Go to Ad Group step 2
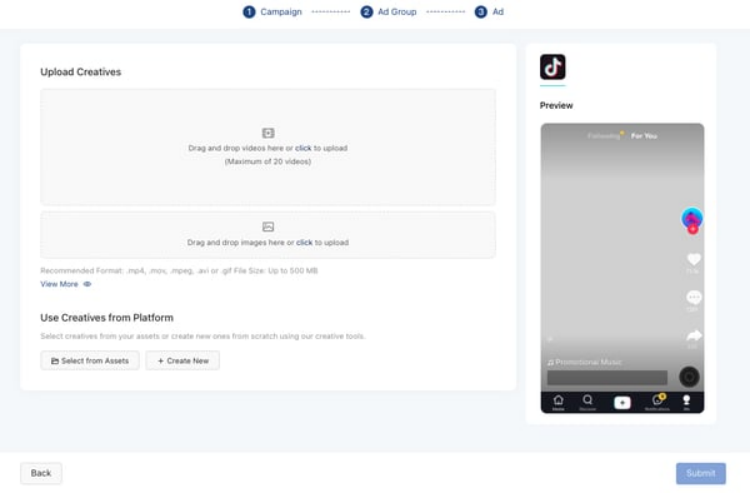 [388, 12]
